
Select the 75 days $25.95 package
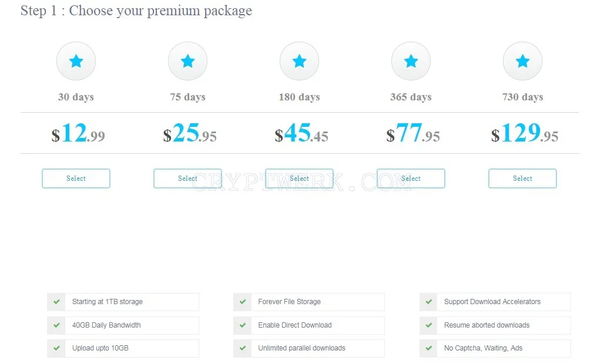[187, 178]
